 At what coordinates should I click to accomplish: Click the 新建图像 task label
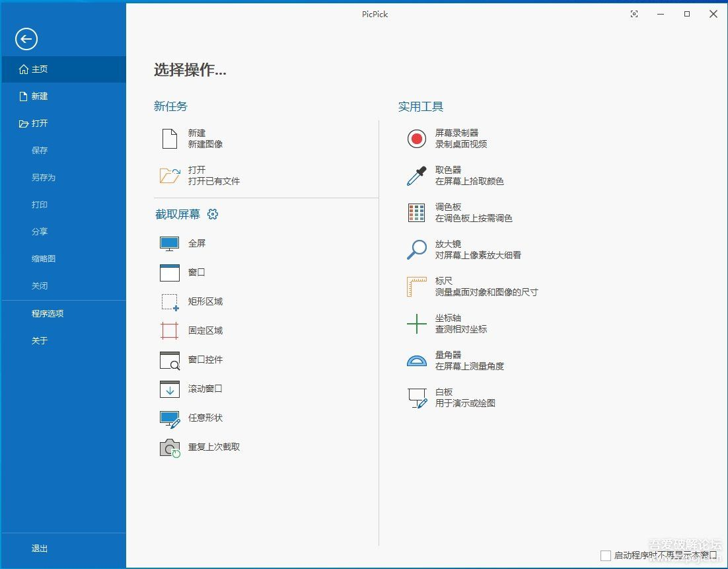pyautogui.click(x=205, y=145)
